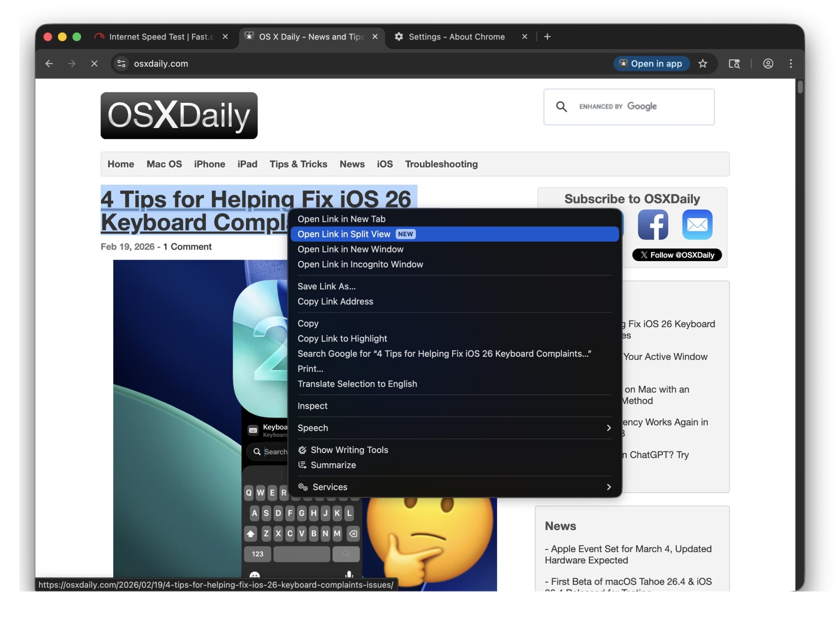Choose Open Link in New Window

pos(454,249)
